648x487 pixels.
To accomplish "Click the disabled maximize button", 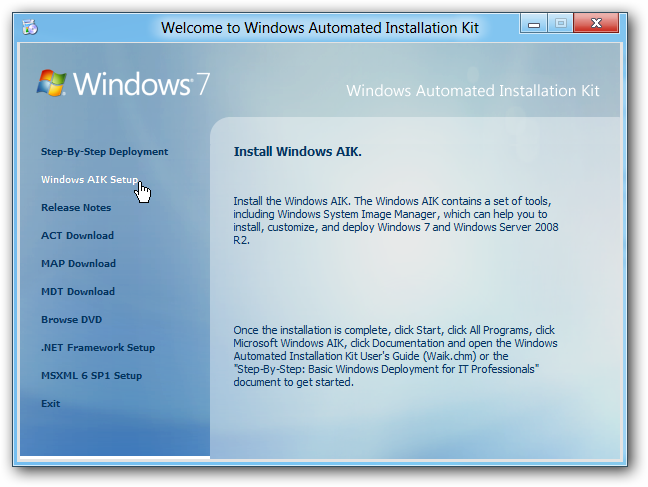I will point(560,23).
